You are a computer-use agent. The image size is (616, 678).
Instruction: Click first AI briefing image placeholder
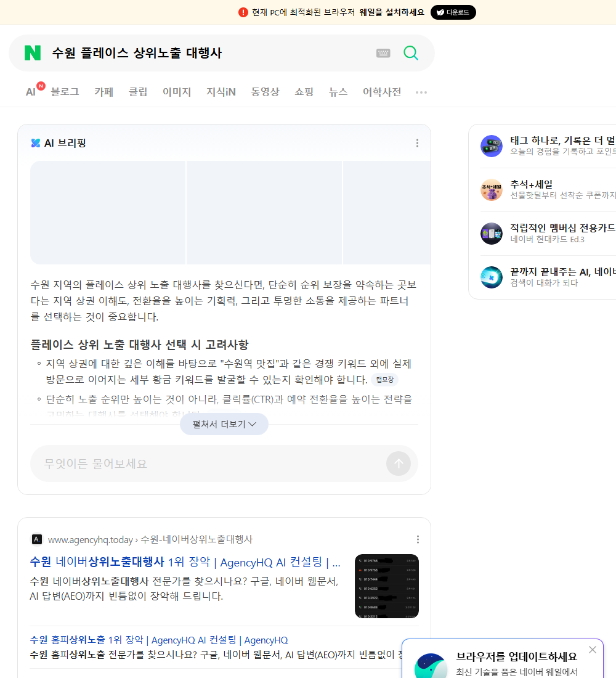(x=108, y=212)
